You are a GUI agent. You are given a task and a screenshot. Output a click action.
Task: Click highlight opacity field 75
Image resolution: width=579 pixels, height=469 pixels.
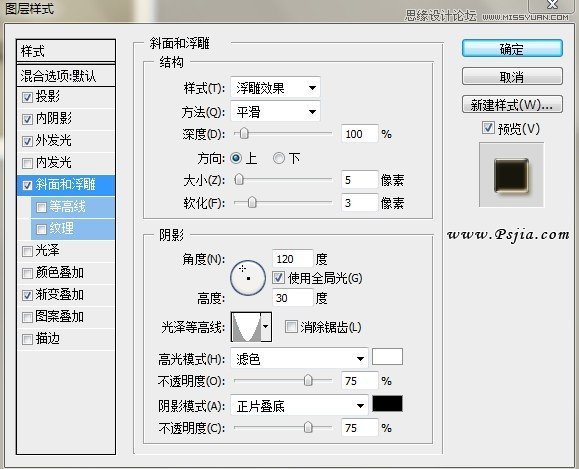[360, 381]
